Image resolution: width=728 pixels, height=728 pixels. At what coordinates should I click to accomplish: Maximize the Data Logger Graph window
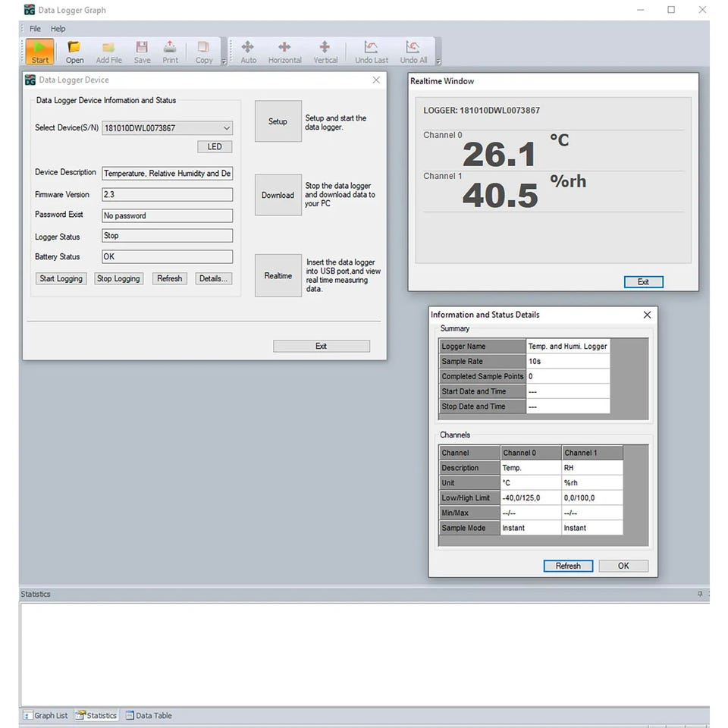tap(671, 10)
